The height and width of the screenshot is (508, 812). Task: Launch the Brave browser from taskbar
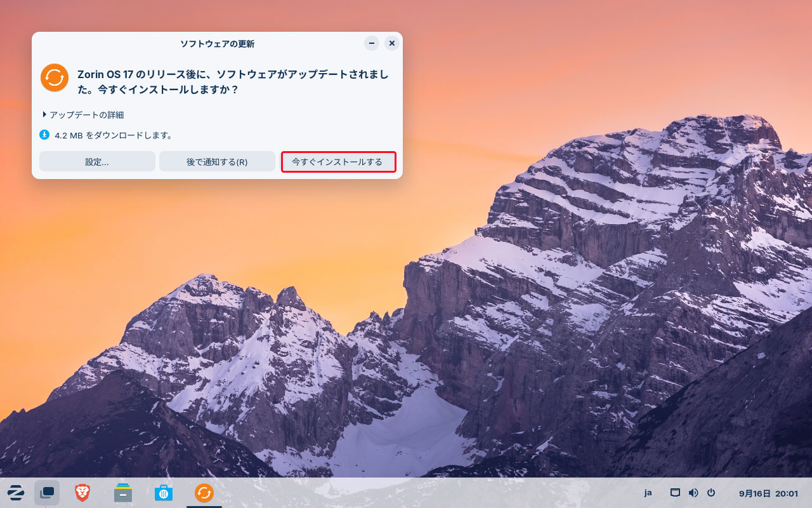click(x=82, y=493)
